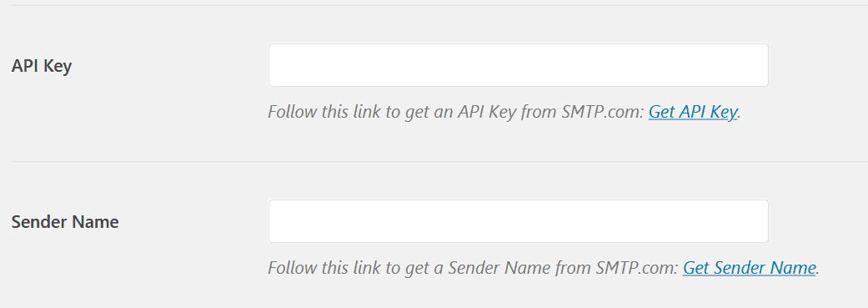Activate the text field beside API Key label
Screen dimensions: 868x308
click(518, 65)
